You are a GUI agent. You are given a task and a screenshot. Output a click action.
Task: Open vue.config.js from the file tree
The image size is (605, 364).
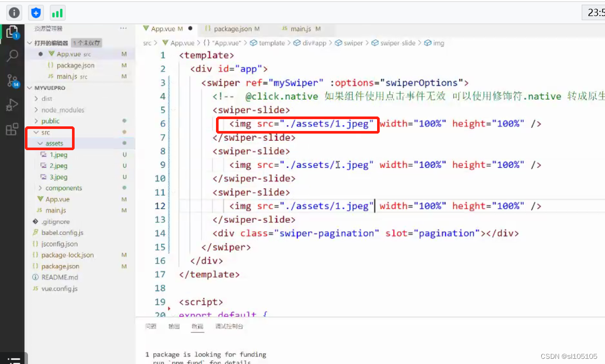click(x=59, y=288)
